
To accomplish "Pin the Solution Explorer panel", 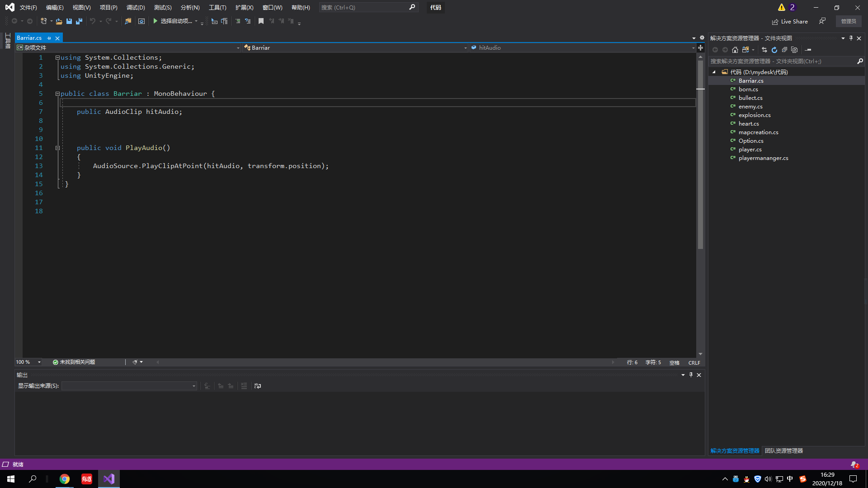I will [851, 38].
